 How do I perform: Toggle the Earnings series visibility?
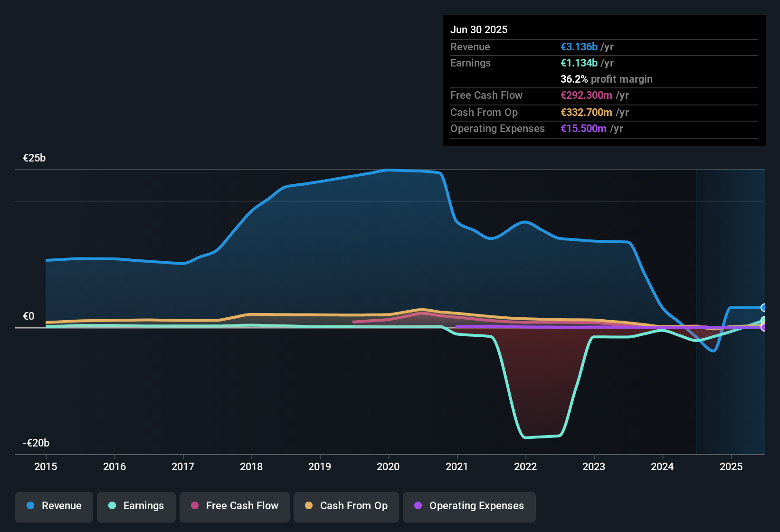(136, 506)
